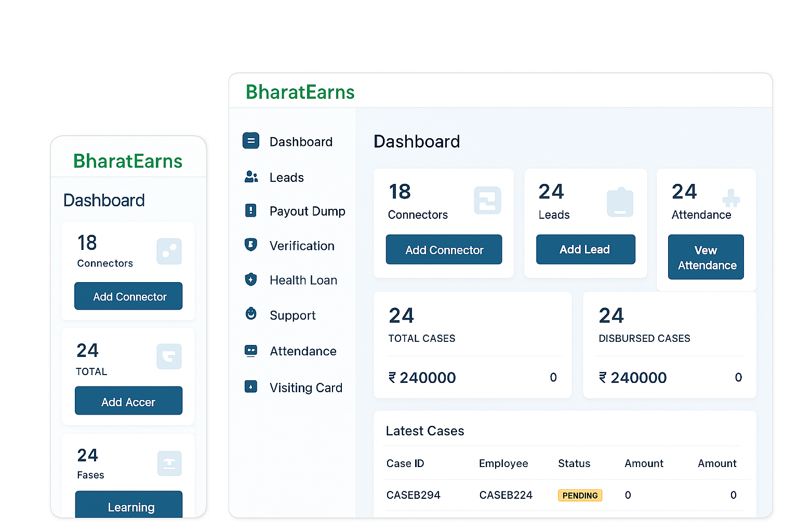This screenshot has height=532, width=798.
Task: Open the Health Loan menu item
Action: tap(303, 281)
